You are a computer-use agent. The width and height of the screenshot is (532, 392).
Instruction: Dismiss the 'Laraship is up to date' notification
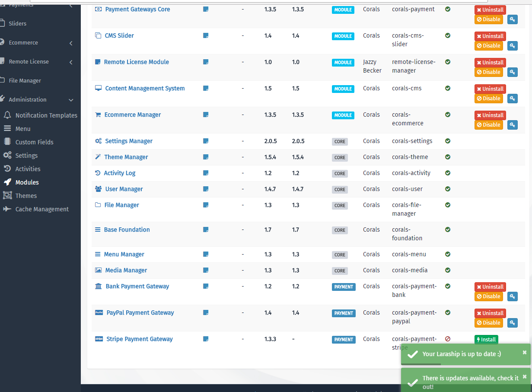[x=525, y=352]
